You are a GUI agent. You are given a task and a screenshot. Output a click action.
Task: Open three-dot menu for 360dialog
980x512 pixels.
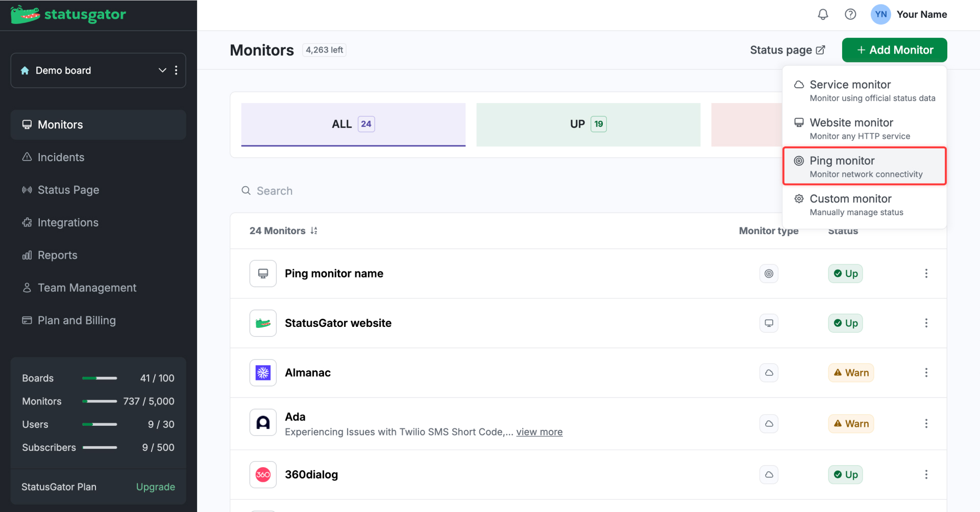[x=926, y=475]
